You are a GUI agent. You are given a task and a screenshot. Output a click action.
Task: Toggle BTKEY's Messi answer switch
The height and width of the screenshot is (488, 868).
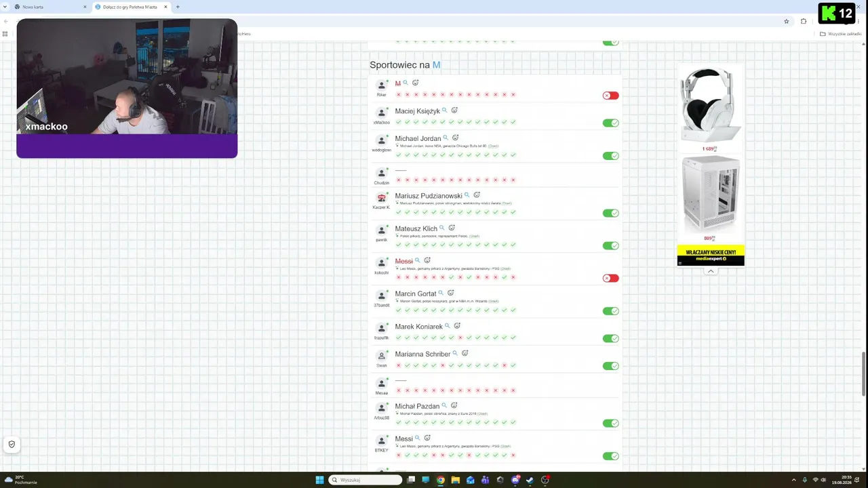pyautogui.click(x=611, y=456)
